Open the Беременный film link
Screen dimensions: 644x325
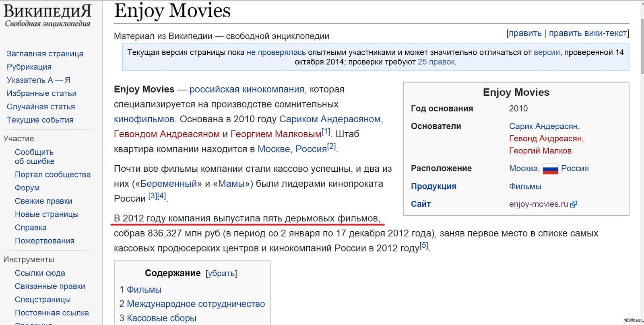click(169, 184)
